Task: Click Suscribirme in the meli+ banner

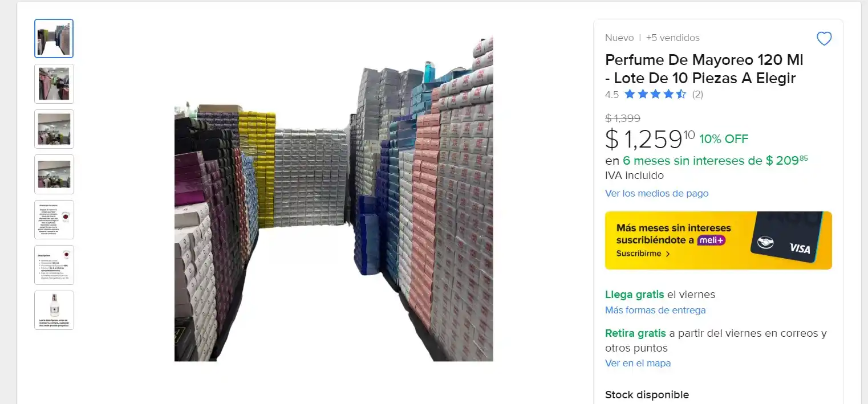Action: [x=643, y=254]
